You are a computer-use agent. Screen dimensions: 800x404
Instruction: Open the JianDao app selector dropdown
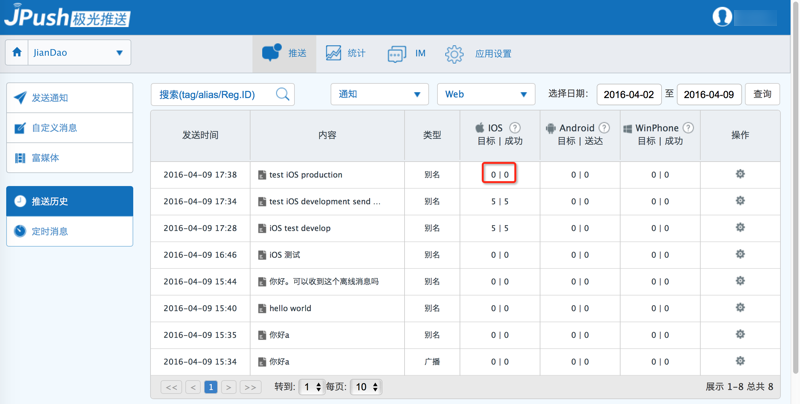pyautogui.click(x=79, y=53)
